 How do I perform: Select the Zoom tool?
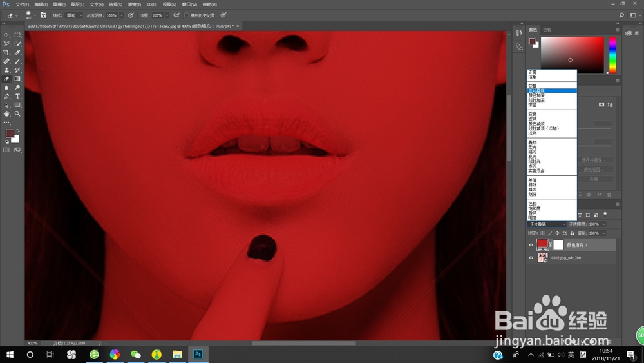(x=17, y=114)
